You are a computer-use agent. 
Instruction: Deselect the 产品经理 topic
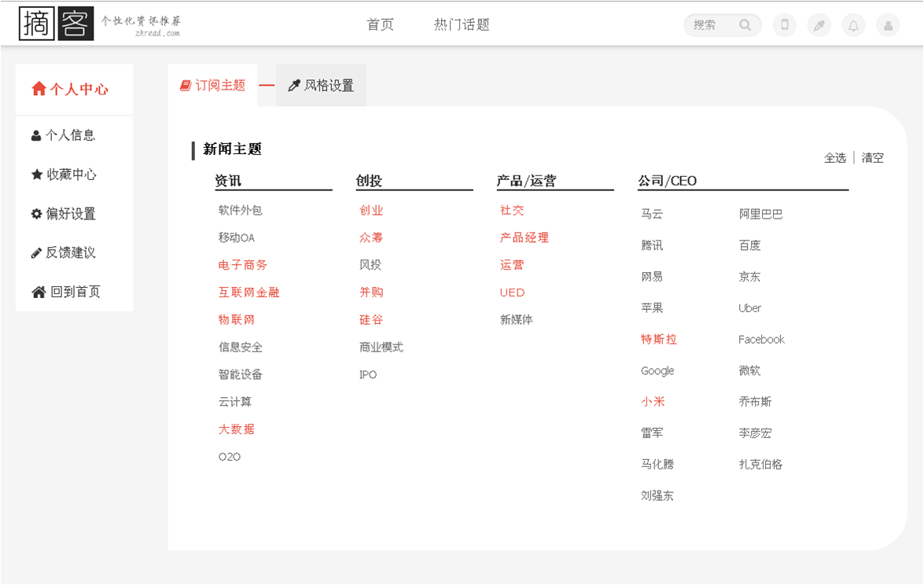coord(525,237)
